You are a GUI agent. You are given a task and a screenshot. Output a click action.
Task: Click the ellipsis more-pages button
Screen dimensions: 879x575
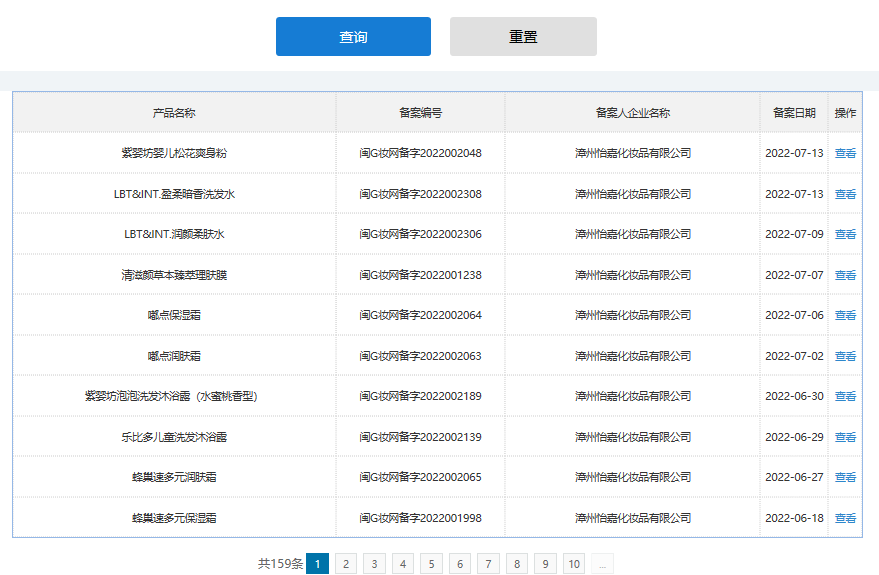(x=602, y=564)
